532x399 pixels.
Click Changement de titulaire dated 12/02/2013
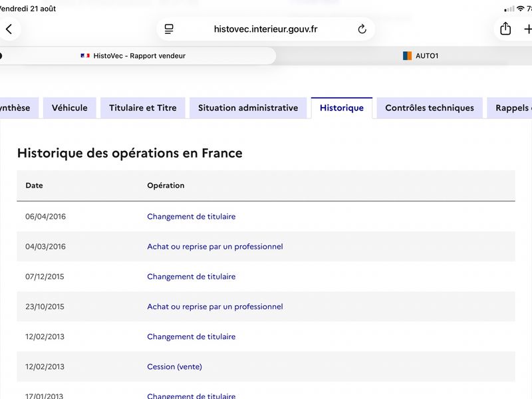click(x=192, y=336)
